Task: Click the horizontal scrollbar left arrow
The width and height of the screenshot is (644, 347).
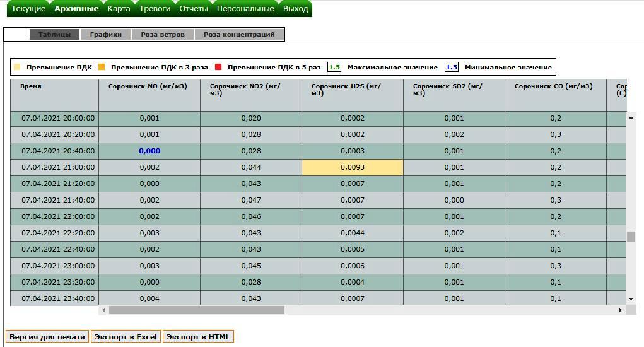Action: coord(103,310)
